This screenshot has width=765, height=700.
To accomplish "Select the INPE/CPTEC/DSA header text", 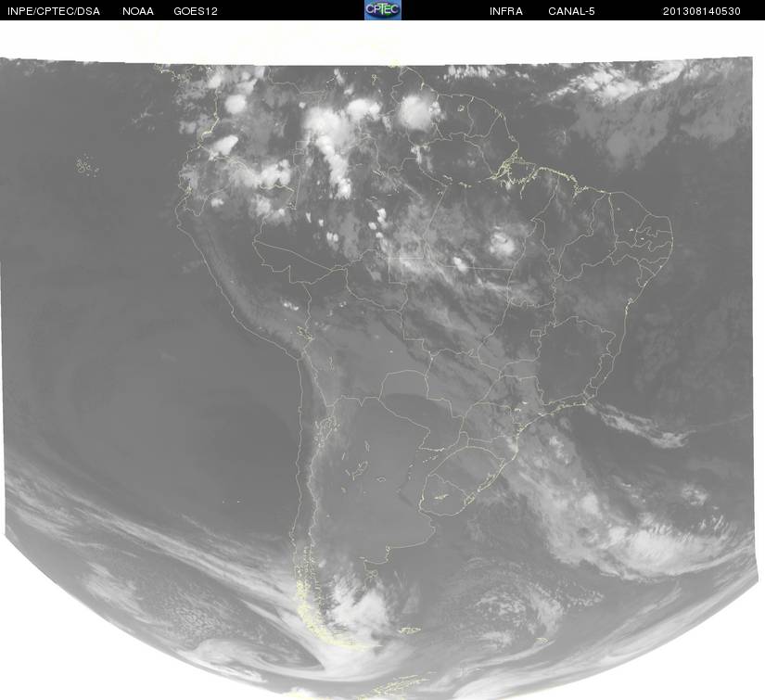I will coord(54,11).
